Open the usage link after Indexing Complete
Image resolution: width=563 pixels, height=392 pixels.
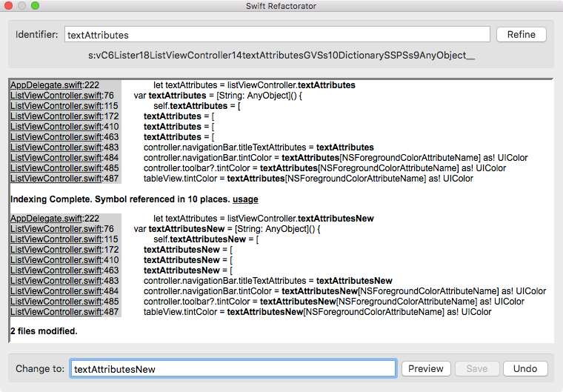pos(245,199)
